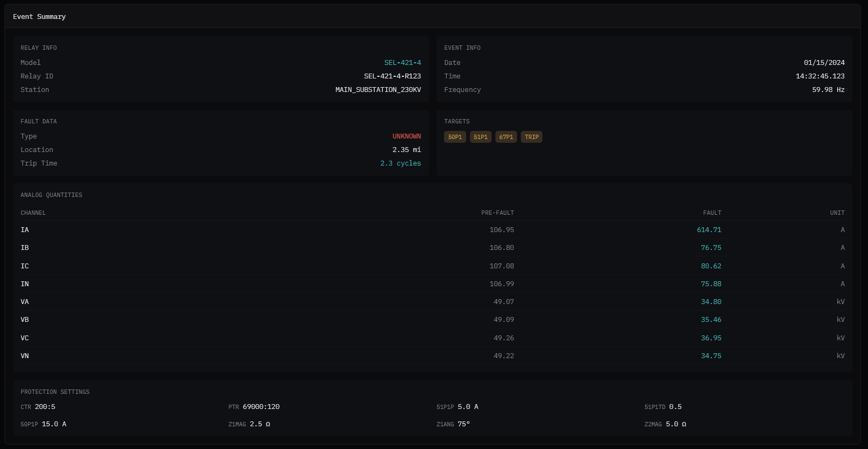Click the EVENT INFO section heading
This screenshot has height=449, width=868.
click(x=462, y=48)
